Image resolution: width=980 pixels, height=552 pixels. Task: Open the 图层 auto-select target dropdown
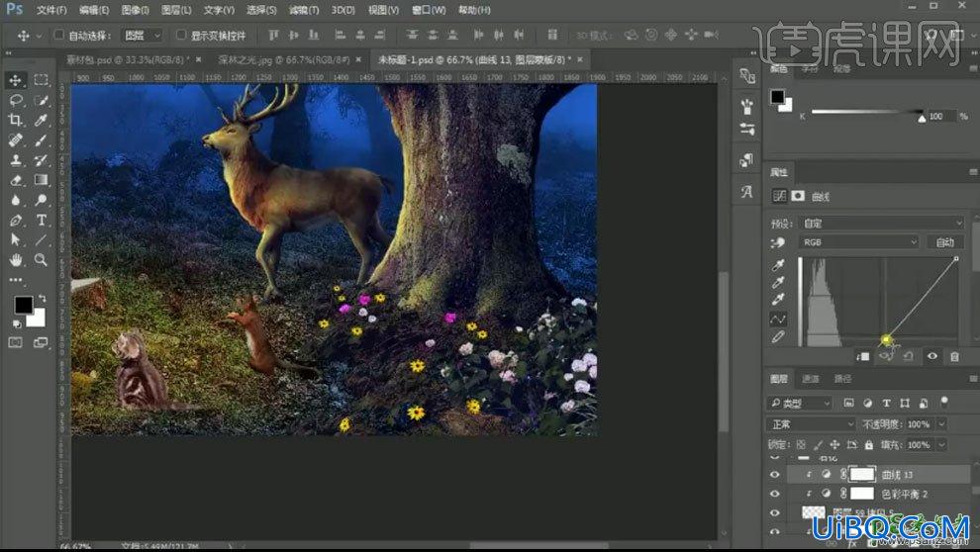(x=143, y=36)
